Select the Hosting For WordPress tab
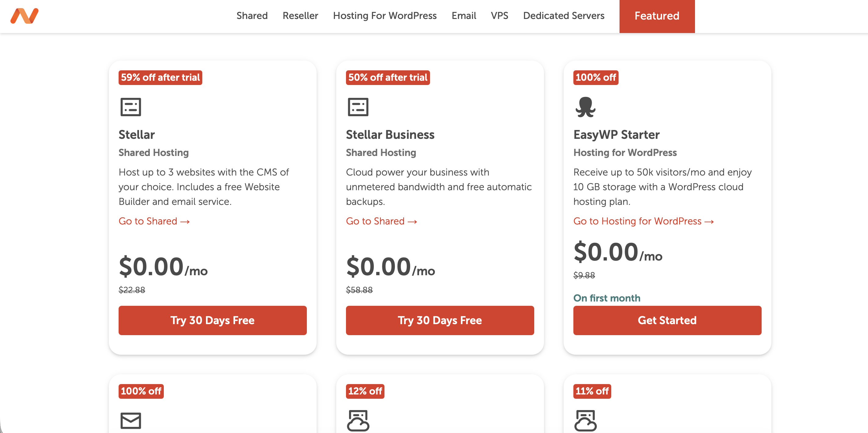This screenshot has width=868, height=433. (x=384, y=16)
